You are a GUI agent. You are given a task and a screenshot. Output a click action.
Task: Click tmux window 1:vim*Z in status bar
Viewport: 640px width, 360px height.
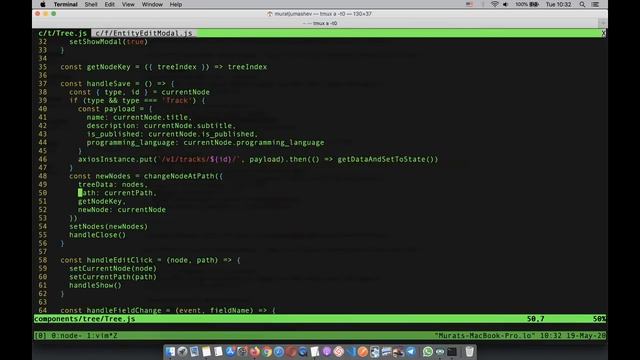click(103, 336)
